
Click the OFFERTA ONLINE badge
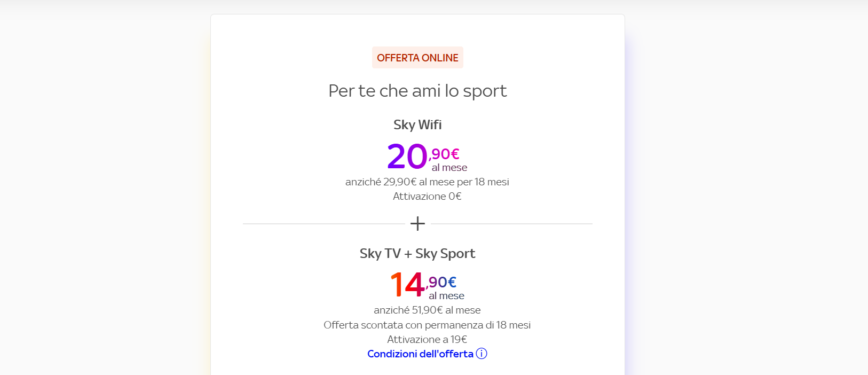click(417, 58)
